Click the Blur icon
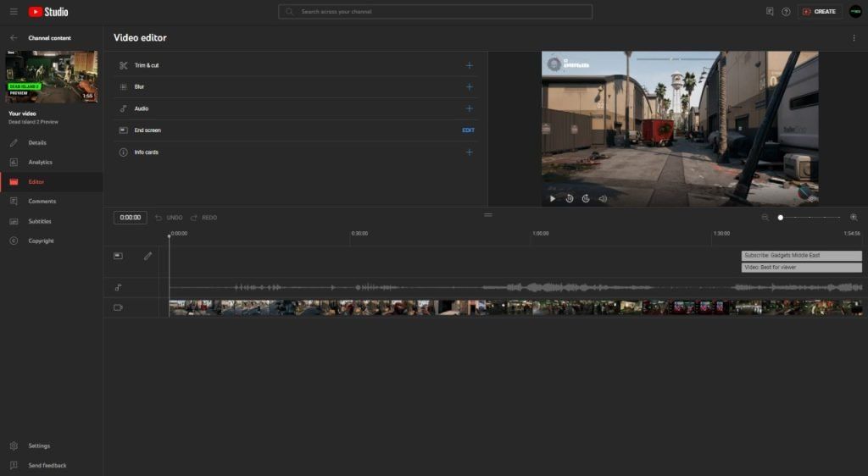The height and width of the screenshot is (476, 868). coord(123,86)
